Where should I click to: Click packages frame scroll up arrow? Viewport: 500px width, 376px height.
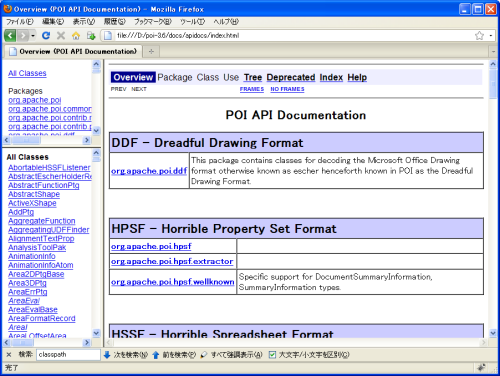pyautogui.click(x=96, y=64)
